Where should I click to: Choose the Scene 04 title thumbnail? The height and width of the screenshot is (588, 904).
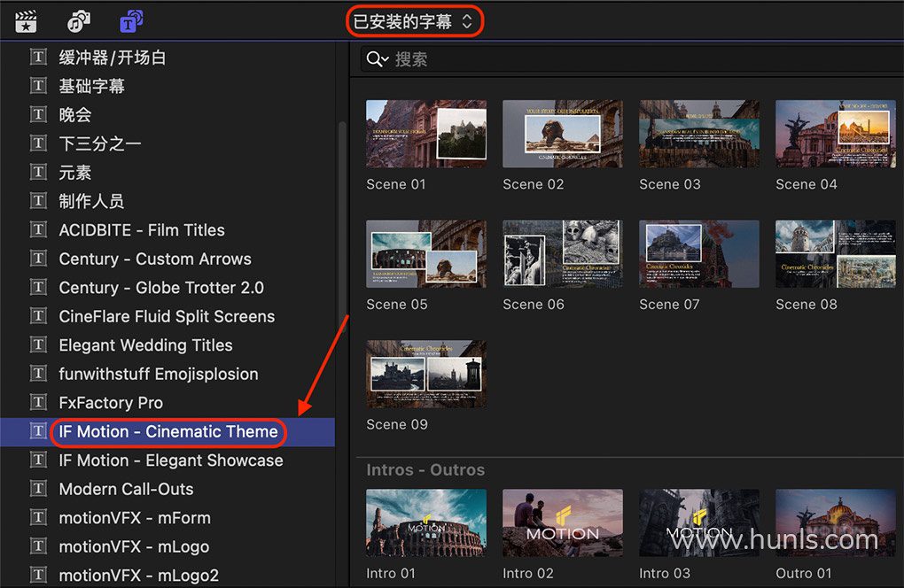(x=836, y=134)
